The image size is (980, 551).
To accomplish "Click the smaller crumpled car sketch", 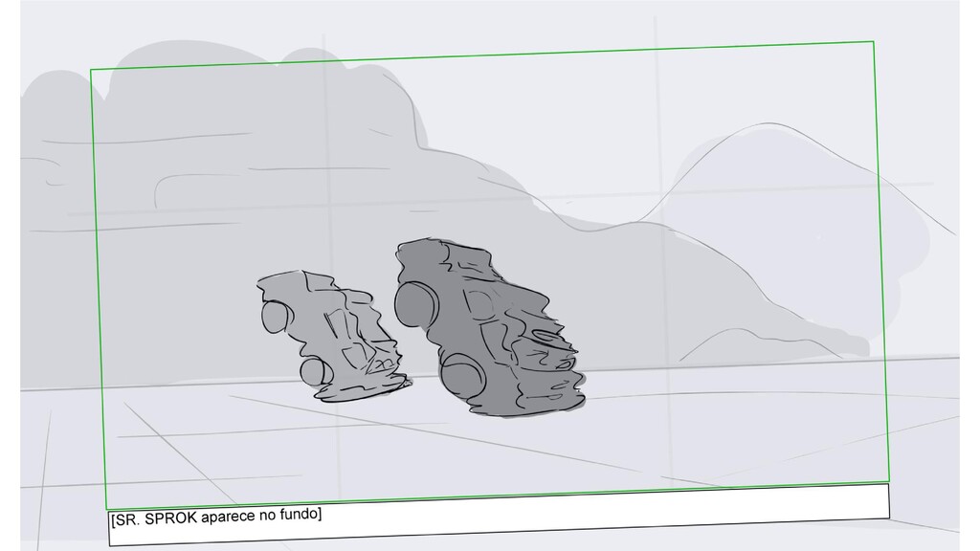I will [333, 336].
